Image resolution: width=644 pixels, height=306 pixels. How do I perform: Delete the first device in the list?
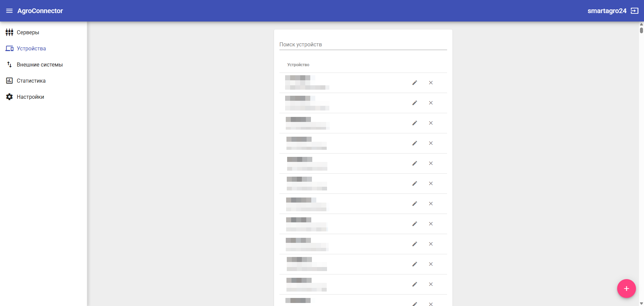click(431, 83)
